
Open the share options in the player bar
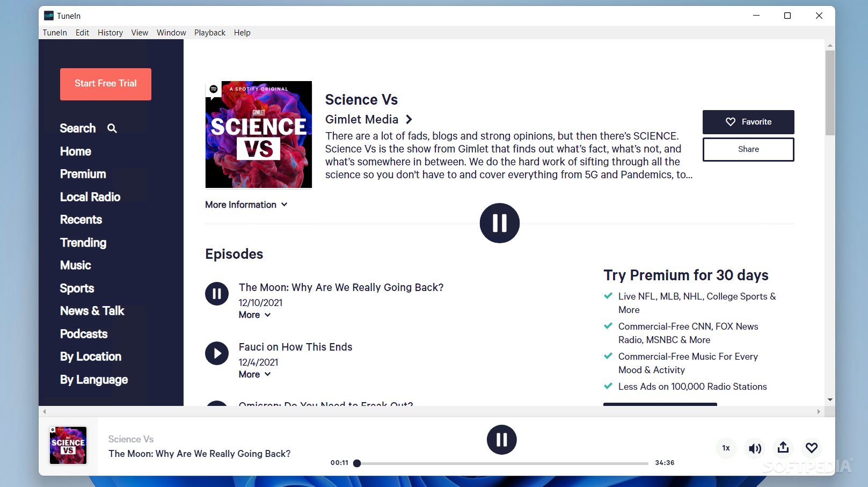783,448
